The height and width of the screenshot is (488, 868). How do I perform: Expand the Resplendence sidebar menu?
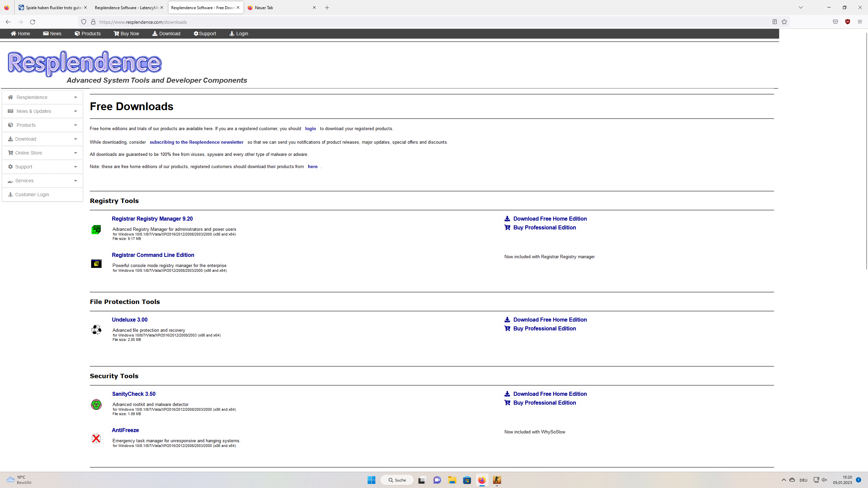[42, 97]
